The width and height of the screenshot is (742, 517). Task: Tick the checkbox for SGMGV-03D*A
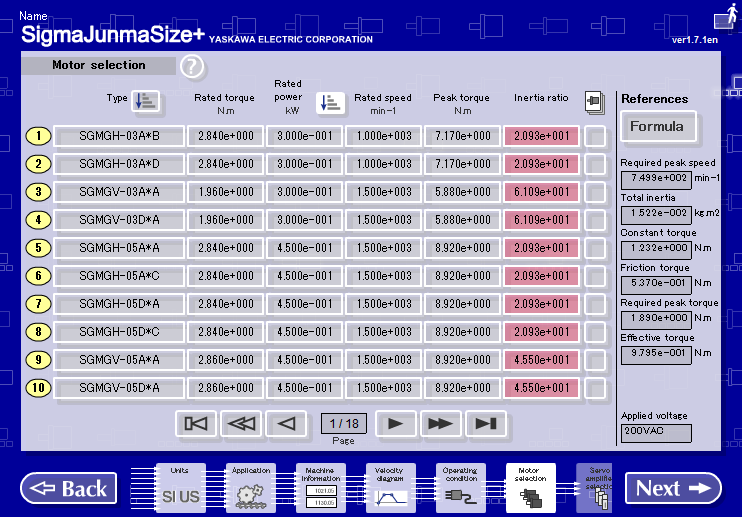tap(595, 220)
